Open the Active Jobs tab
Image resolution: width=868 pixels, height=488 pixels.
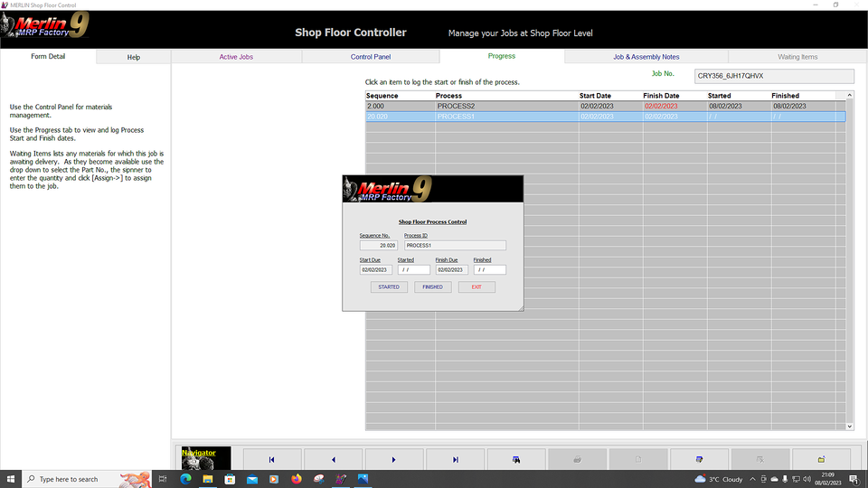[x=236, y=57]
